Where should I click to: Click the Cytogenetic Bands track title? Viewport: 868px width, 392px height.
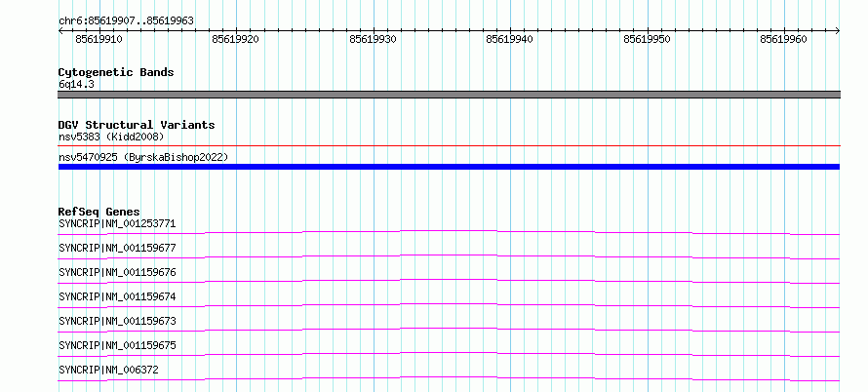116,72
